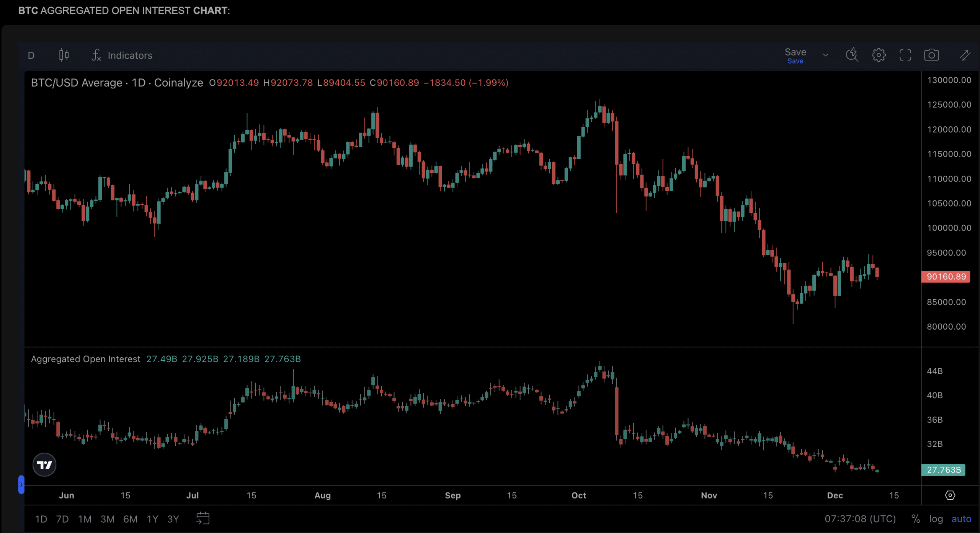Click the current price label 90160.89
The height and width of the screenshot is (533, 980).
[x=946, y=276]
